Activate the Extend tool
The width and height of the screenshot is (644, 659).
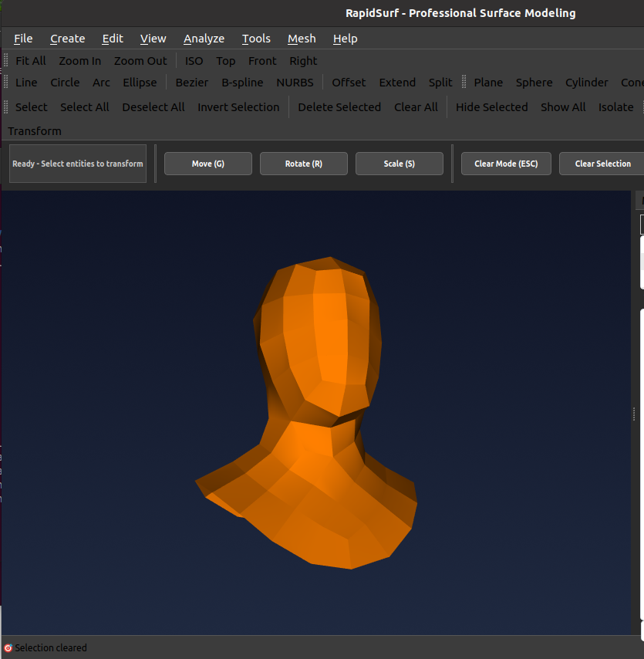pyautogui.click(x=397, y=83)
